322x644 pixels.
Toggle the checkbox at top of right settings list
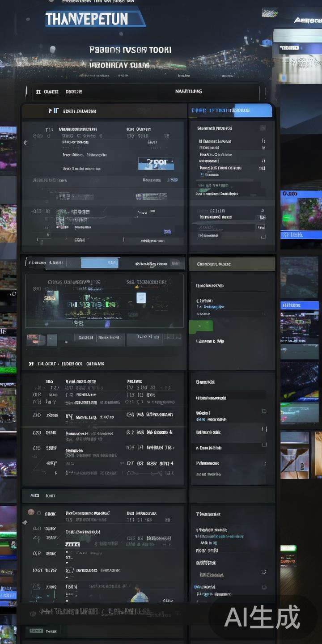(263, 128)
